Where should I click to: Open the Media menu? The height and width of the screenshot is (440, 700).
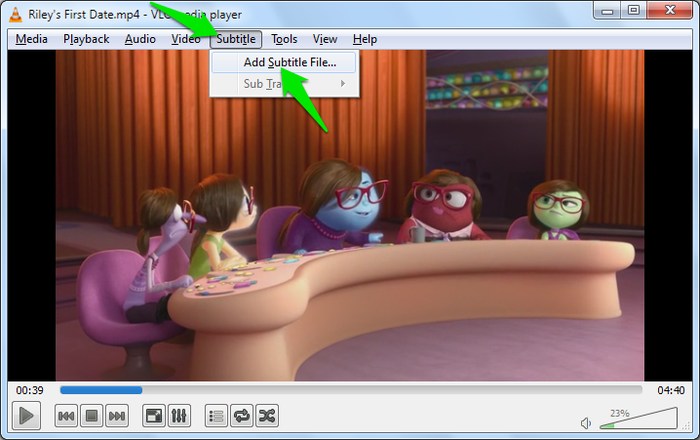pyautogui.click(x=31, y=39)
